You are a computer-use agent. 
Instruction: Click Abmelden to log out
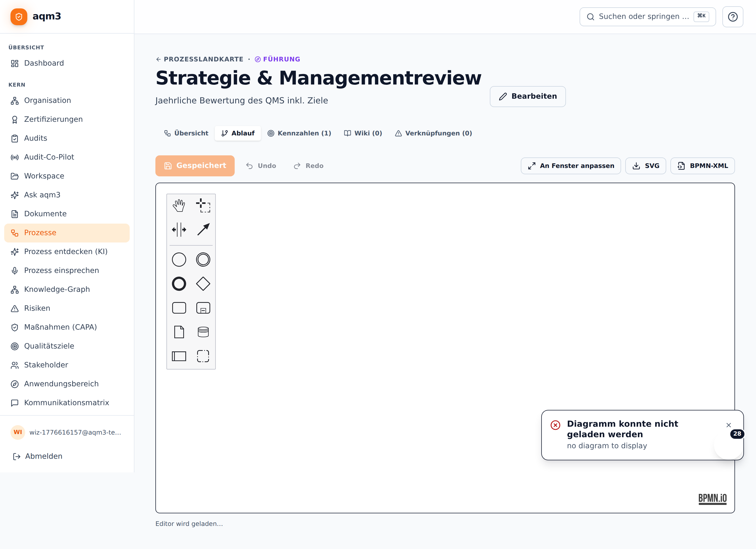tap(67, 456)
